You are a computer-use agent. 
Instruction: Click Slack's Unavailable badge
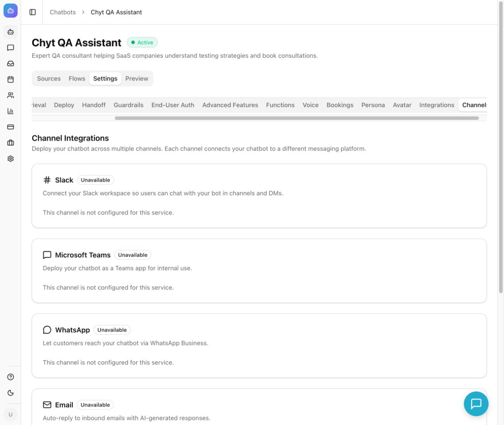coord(96,180)
